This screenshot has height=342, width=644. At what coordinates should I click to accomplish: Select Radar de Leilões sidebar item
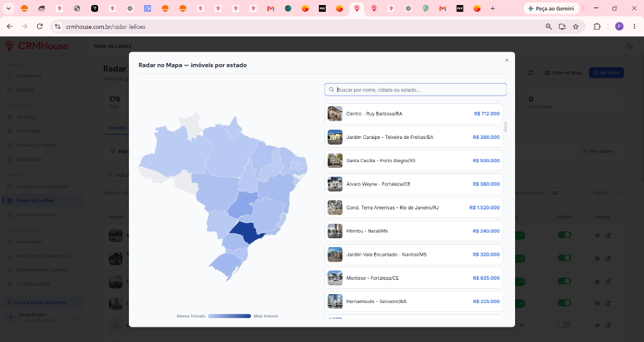click(x=43, y=201)
